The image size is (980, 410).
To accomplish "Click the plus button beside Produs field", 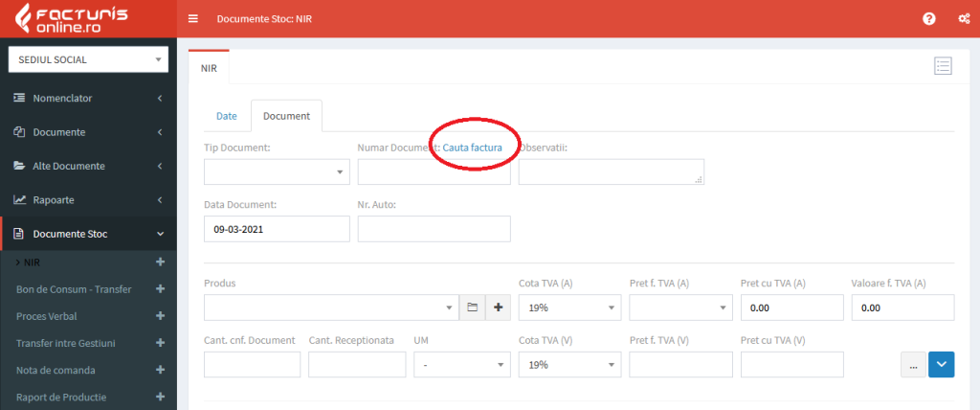I will click(498, 307).
